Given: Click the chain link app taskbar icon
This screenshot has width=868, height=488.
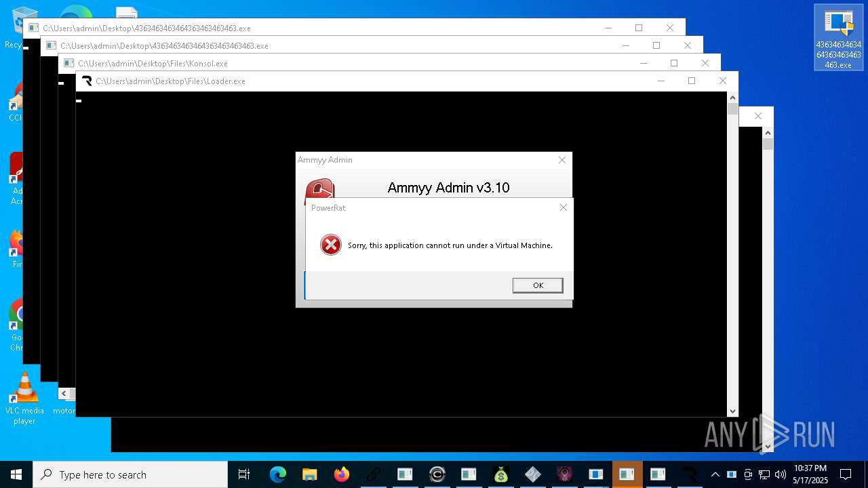Looking at the screenshot, I should click(373, 474).
